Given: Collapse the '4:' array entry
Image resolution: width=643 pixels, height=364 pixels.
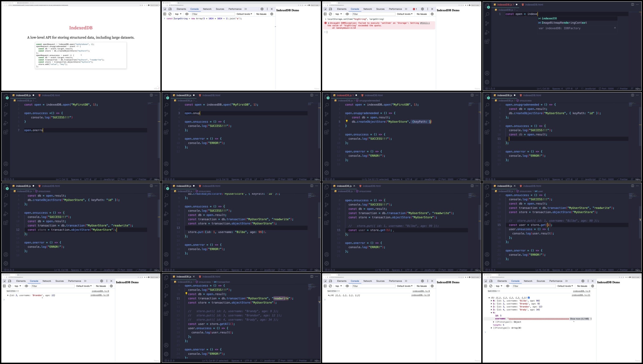Looking at the screenshot, I should (491, 313).
